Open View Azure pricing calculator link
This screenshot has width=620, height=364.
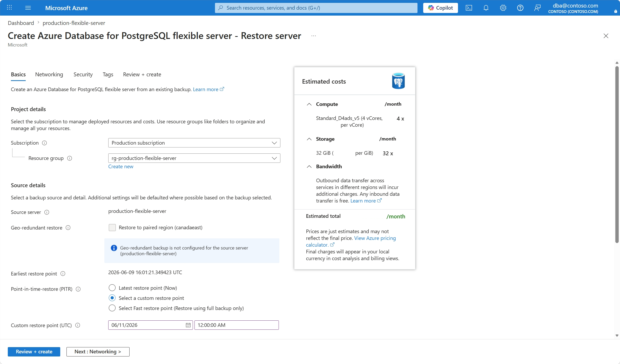[x=351, y=241]
